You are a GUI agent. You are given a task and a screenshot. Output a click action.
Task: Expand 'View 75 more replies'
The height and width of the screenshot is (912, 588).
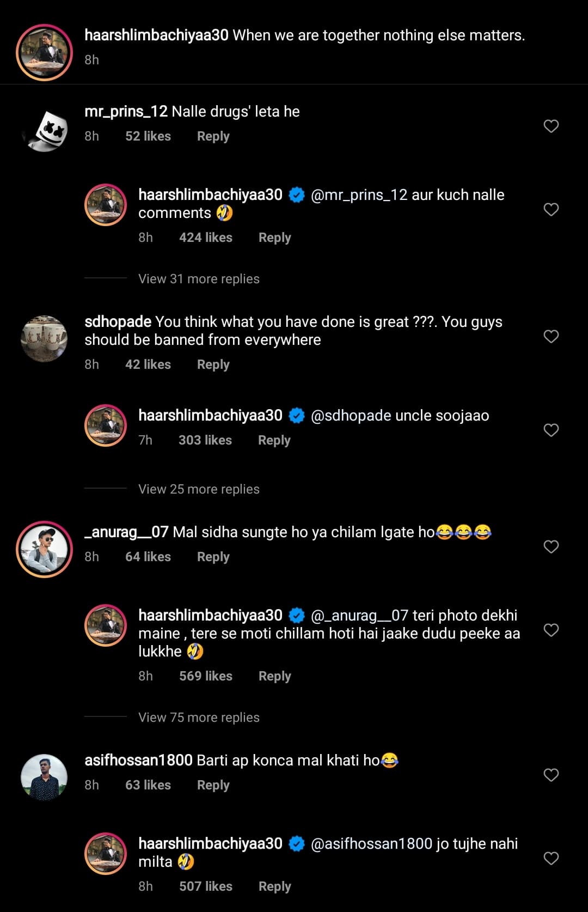(199, 717)
